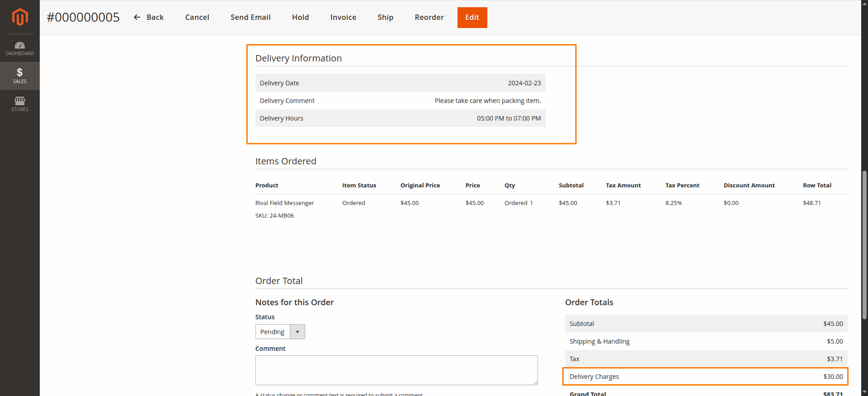Click the Back arrow button

click(x=149, y=17)
